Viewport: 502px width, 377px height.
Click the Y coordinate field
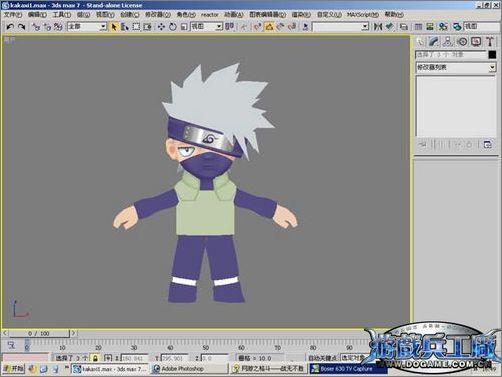(174, 358)
